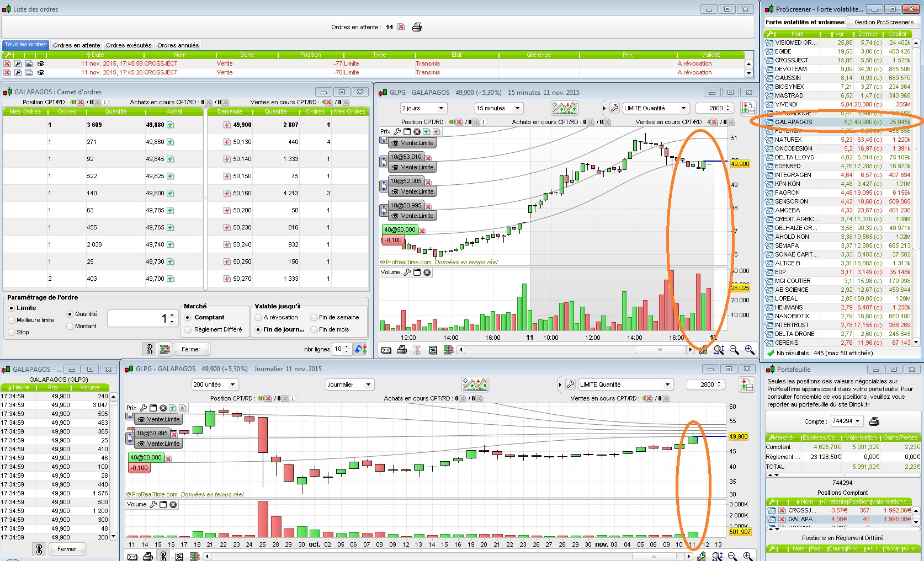Open indicators icon on the 15 minutes chart

[x=564, y=108]
